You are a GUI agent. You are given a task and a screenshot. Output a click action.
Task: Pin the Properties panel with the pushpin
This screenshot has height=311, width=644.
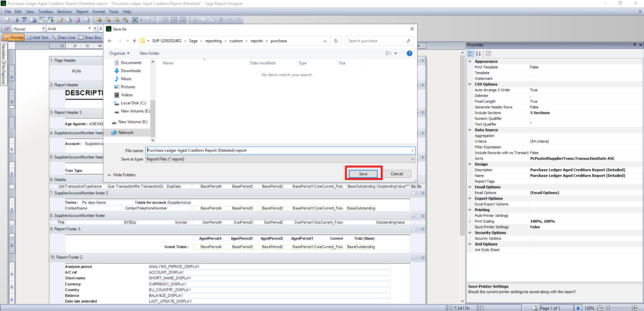tap(635, 45)
